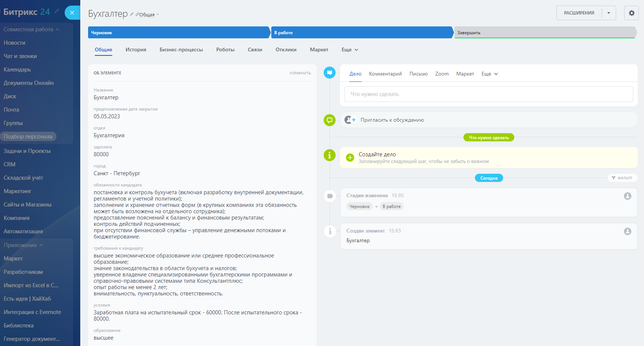Open Чат и звонки in sidebar
The height and width of the screenshot is (346, 644).
pyautogui.click(x=20, y=56)
